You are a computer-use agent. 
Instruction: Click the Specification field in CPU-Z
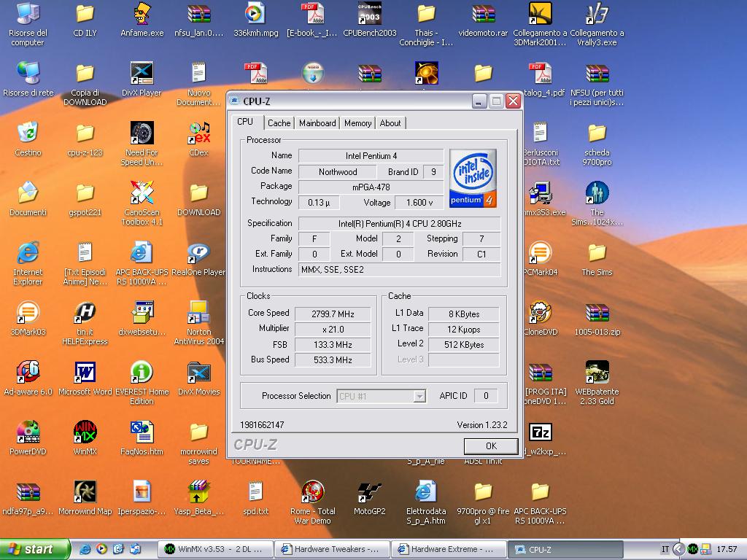[x=399, y=224]
